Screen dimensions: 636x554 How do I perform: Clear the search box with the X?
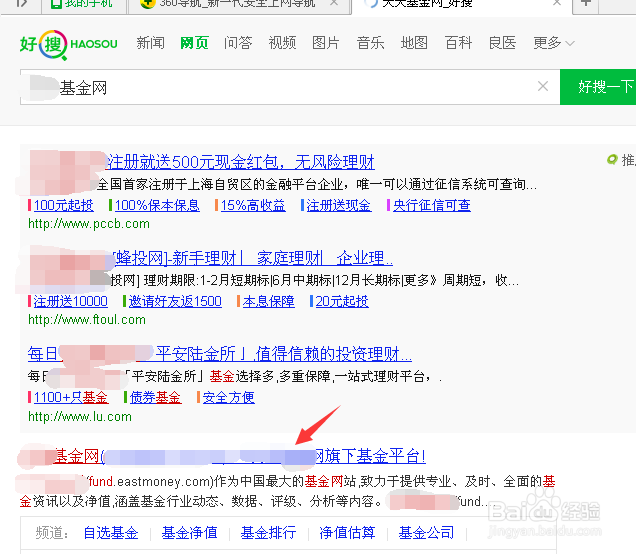(x=543, y=86)
